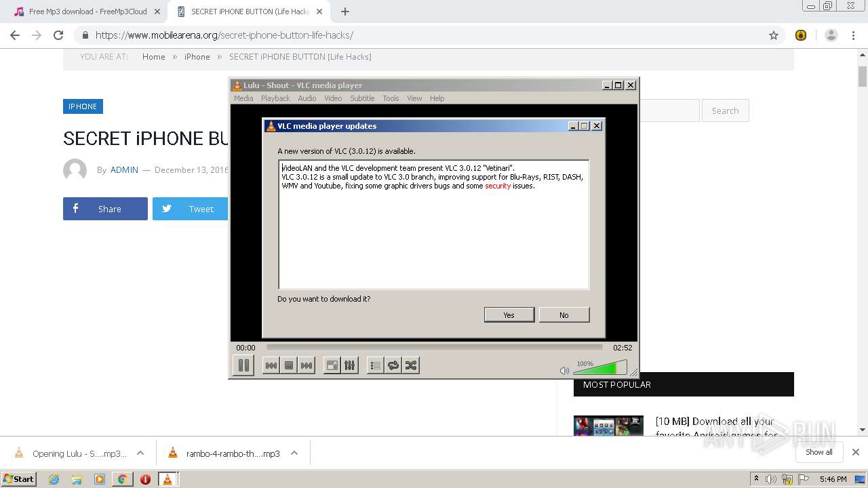
Task: Open the VLC View menu
Action: click(414, 98)
